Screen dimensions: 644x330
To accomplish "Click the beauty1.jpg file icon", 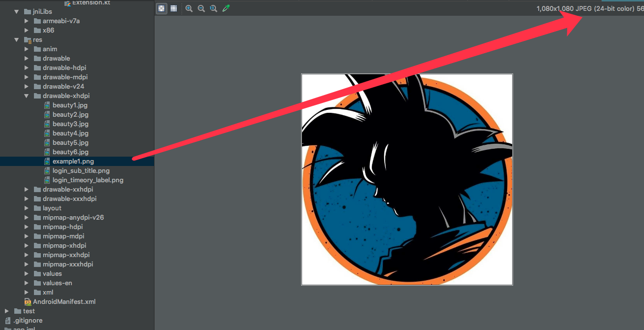I will (x=47, y=105).
